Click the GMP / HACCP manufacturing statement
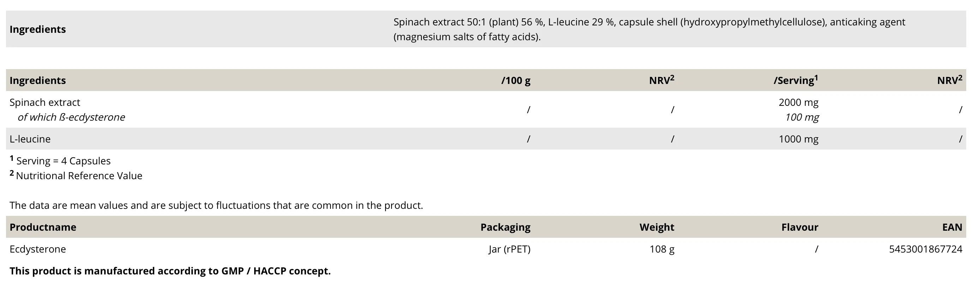Image resolution: width=980 pixels, height=297 pixels. tap(170, 271)
